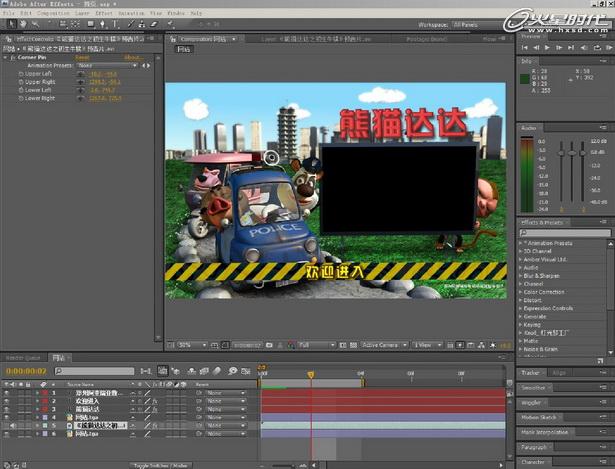Click the current time 0:00:00:02
This screenshot has width=615, height=469.
click(x=26, y=371)
